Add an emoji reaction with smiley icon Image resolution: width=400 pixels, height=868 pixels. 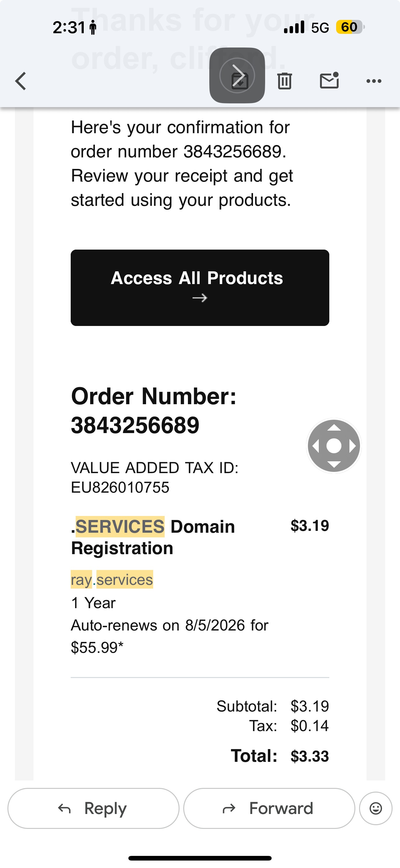point(376,808)
